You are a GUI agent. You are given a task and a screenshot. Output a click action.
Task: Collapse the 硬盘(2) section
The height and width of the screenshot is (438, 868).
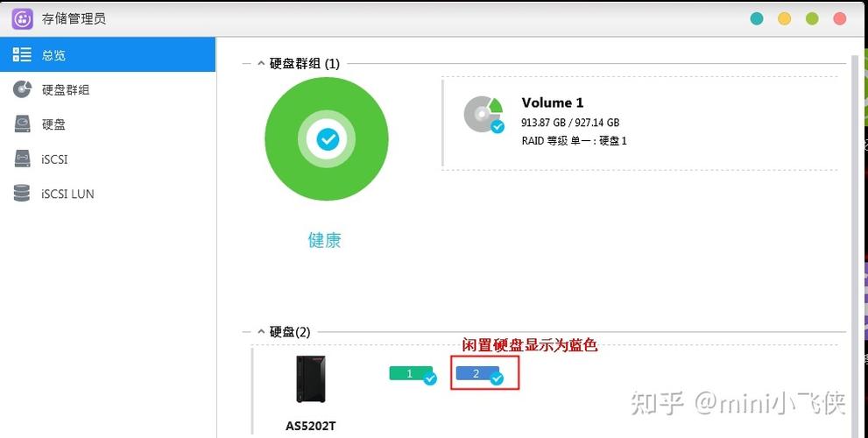(261, 332)
